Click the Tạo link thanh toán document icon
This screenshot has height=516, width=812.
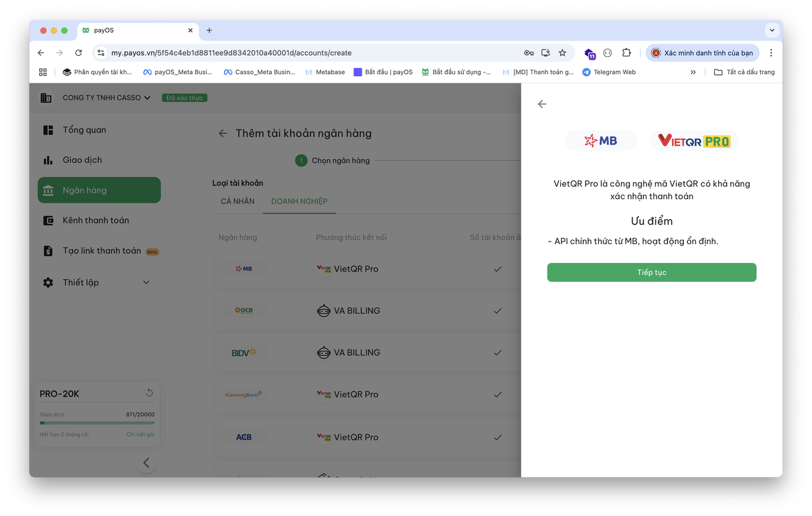click(48, 251)
